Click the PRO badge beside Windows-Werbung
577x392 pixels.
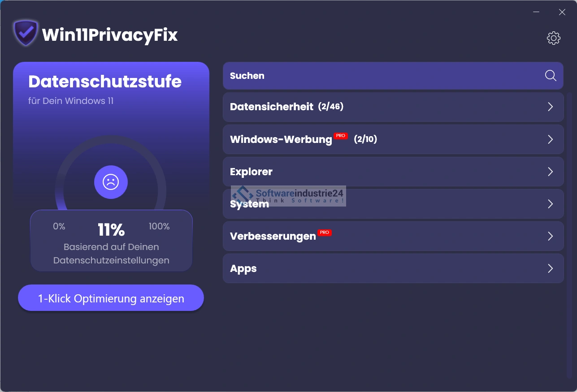341,136
